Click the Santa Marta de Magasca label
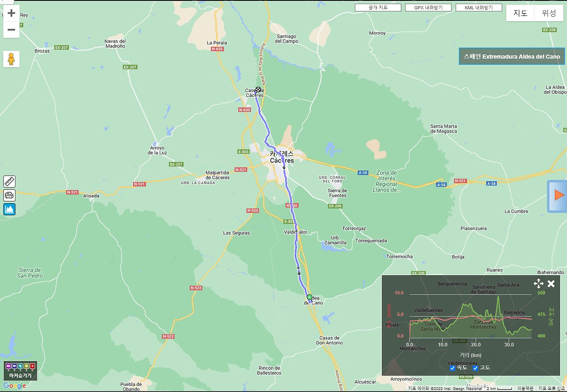 point(443,129)
